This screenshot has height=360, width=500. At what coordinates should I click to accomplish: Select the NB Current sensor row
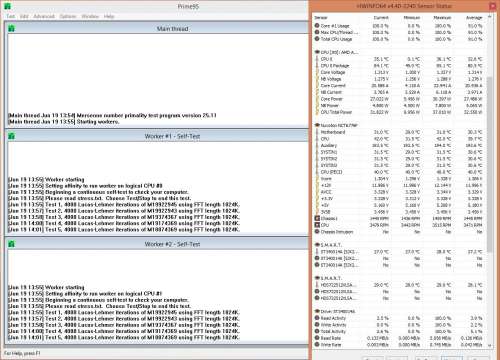(400, 92)
